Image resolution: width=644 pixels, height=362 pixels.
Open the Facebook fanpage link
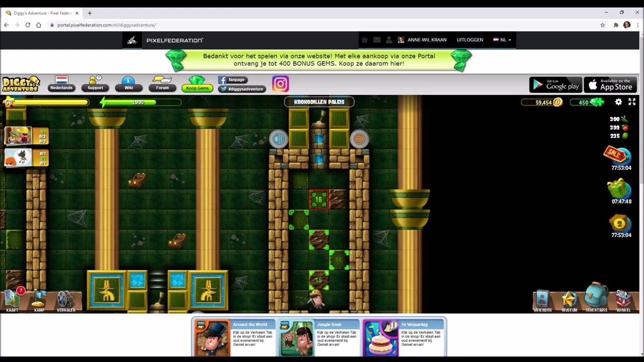point(232,79)
